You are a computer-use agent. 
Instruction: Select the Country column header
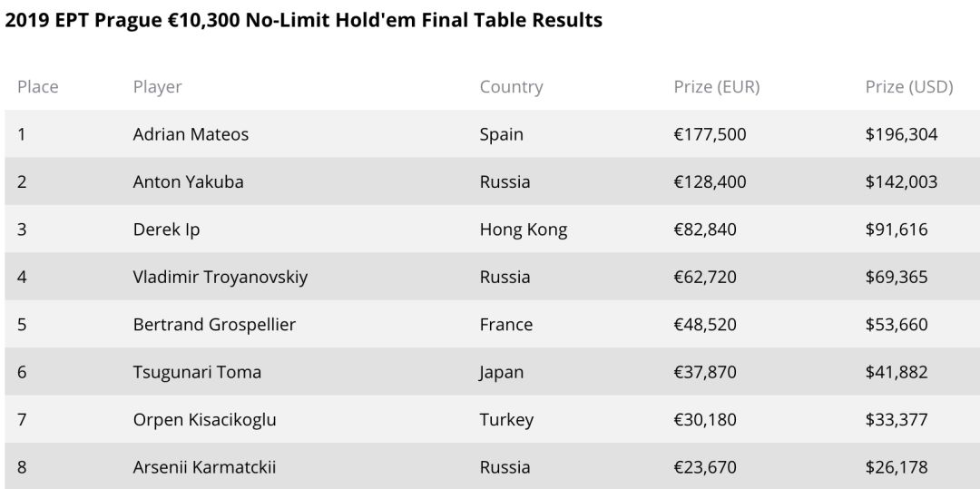pyautogui.click(x=511, y=87)
